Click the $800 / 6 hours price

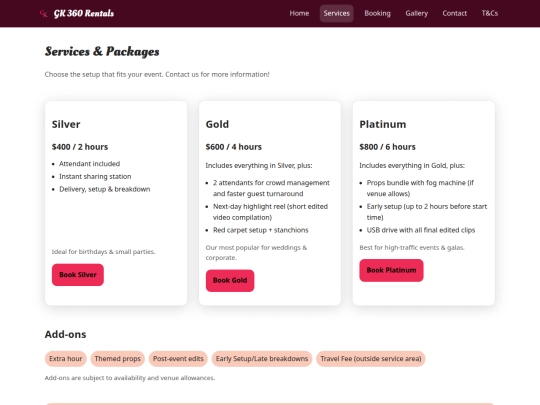(387, 147)
